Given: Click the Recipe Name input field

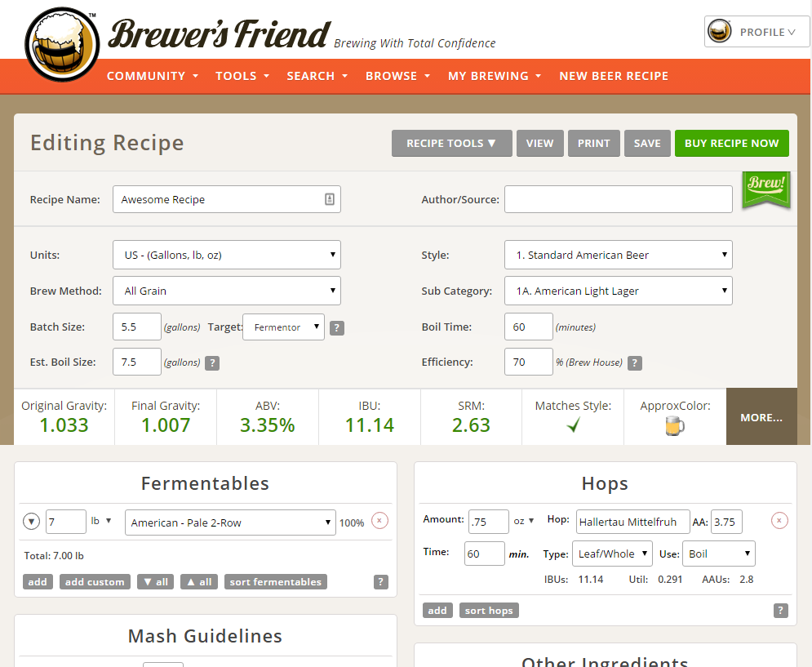Looking at the screenshot, I should [x=227, y=199].
